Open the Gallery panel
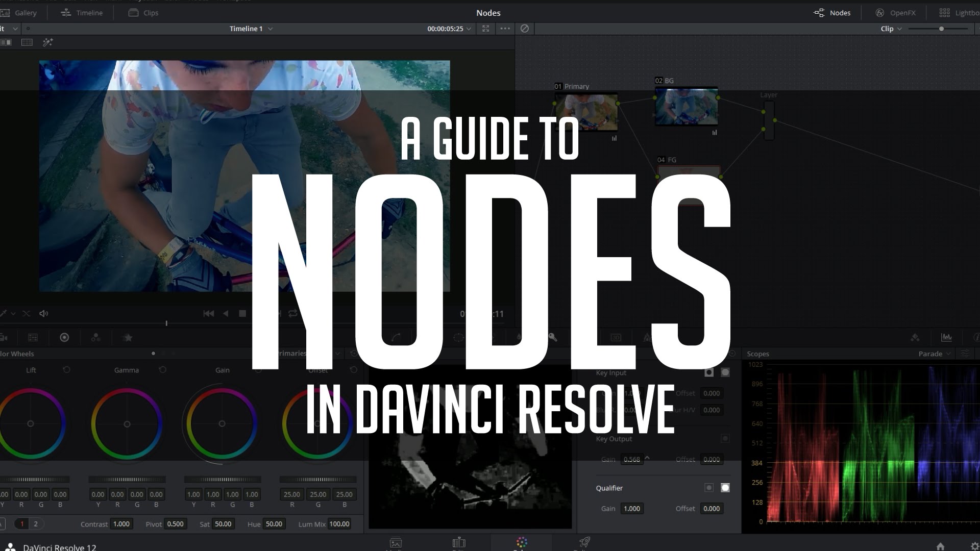 point(19,13)
